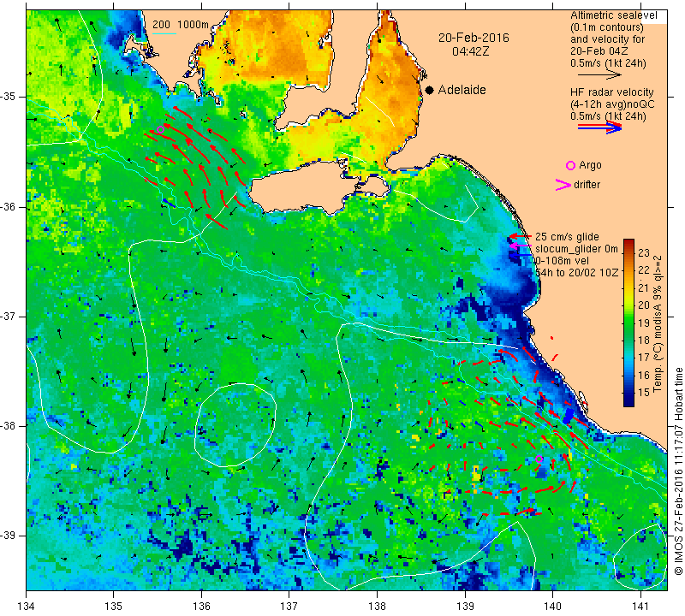685x616 pixels.
Task: Click the dark blue bottom of the colorbar
Action: click(x=628, y=402)
